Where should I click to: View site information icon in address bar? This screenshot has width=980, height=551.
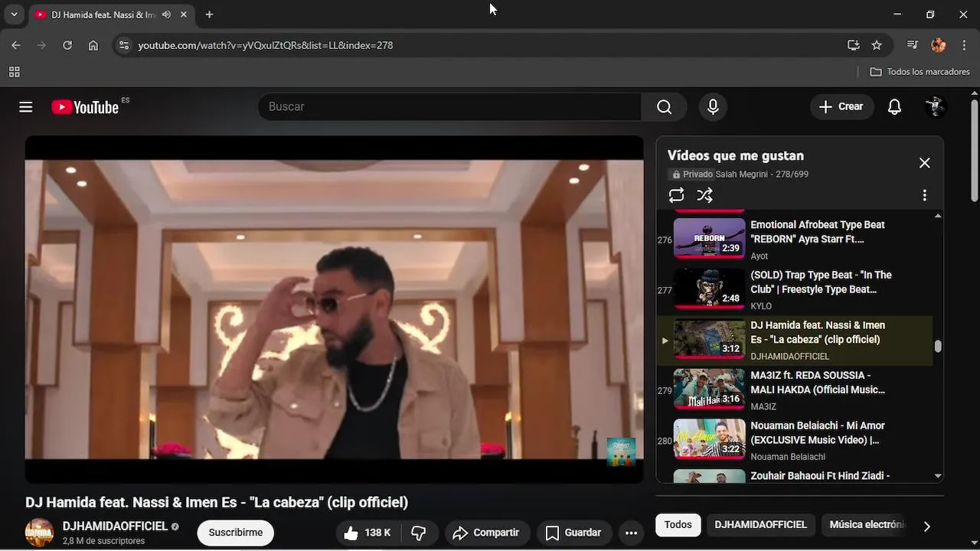pyautogui.click(x=123, y=45)
